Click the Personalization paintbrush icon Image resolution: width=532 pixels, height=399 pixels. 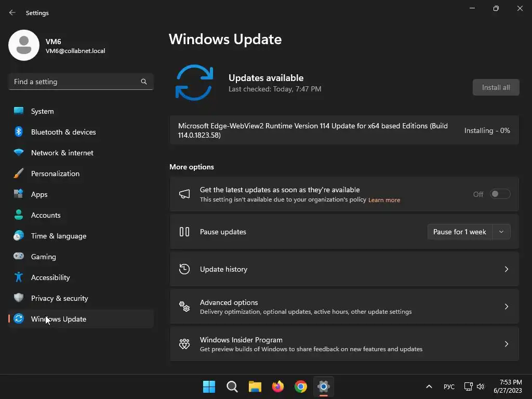19,173
